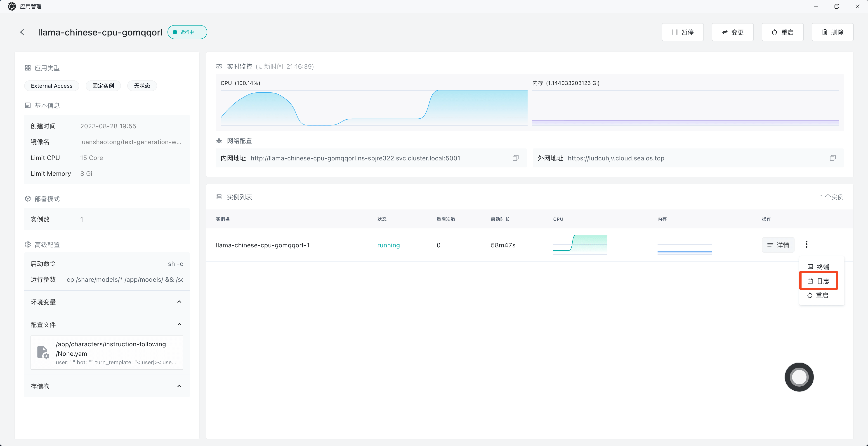The height and width of the screenshot is (446, 868).
Task: Click the main CPU monitoring chart
Action: [374, 108]
